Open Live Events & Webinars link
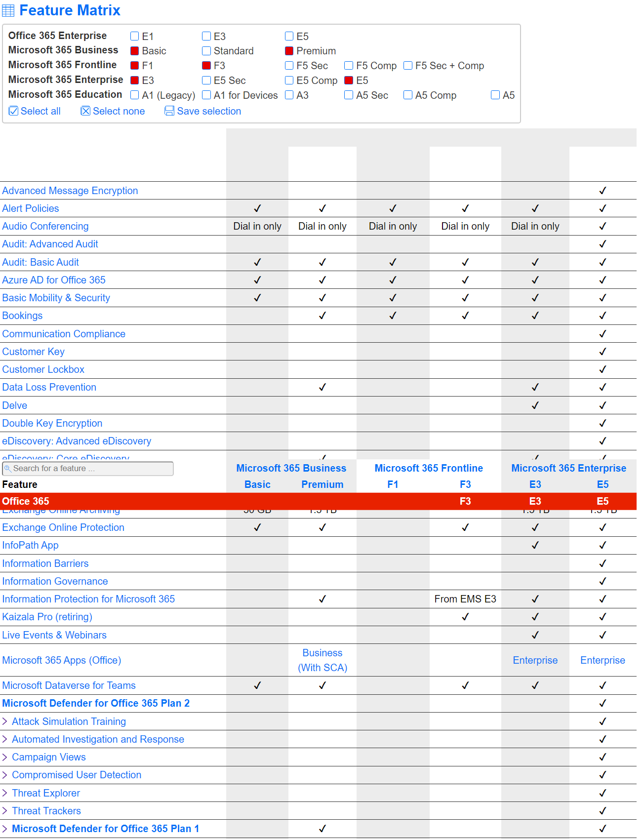 point(54,635)
